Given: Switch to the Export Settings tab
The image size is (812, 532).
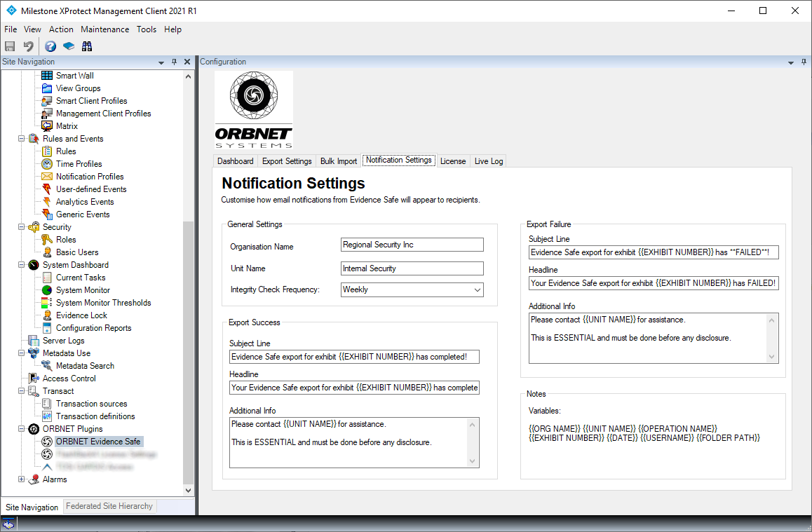Looking at the screenshot, I should coord(287,161).
